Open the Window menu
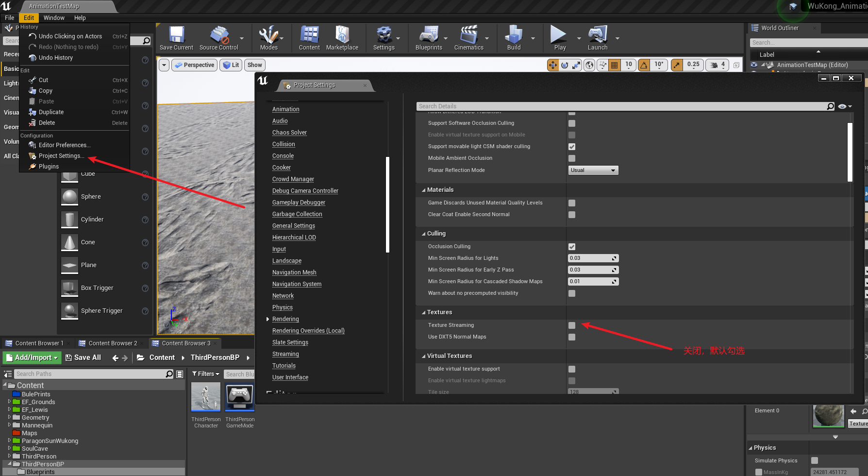This screenshot has height=476, width=868. (54, 17)
